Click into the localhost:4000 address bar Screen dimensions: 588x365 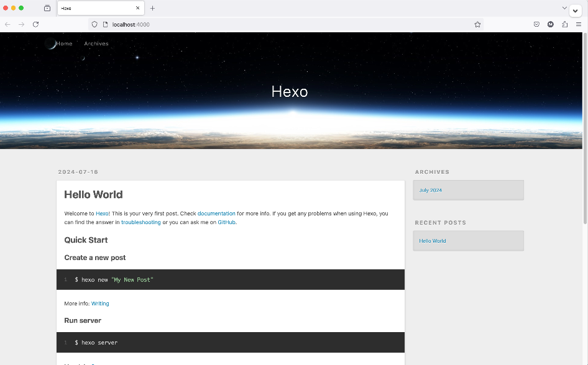pyautogui.click(x=286, y=24)
